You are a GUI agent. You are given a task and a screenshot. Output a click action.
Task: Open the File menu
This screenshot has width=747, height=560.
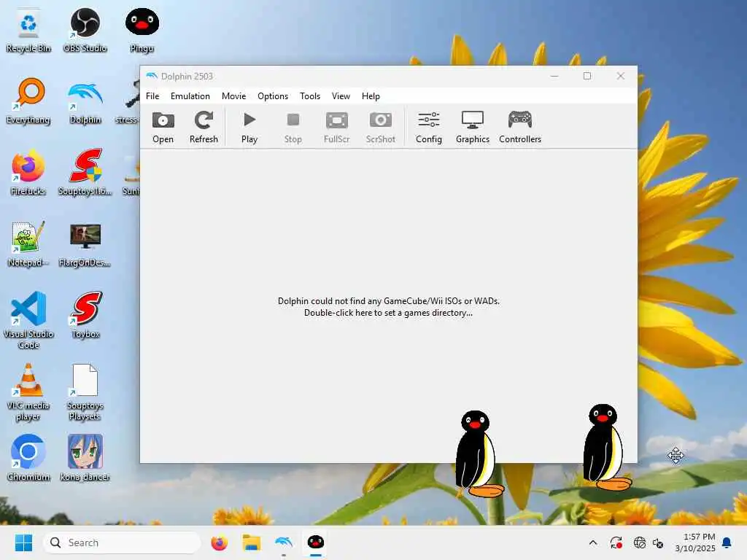click(152, 96)
